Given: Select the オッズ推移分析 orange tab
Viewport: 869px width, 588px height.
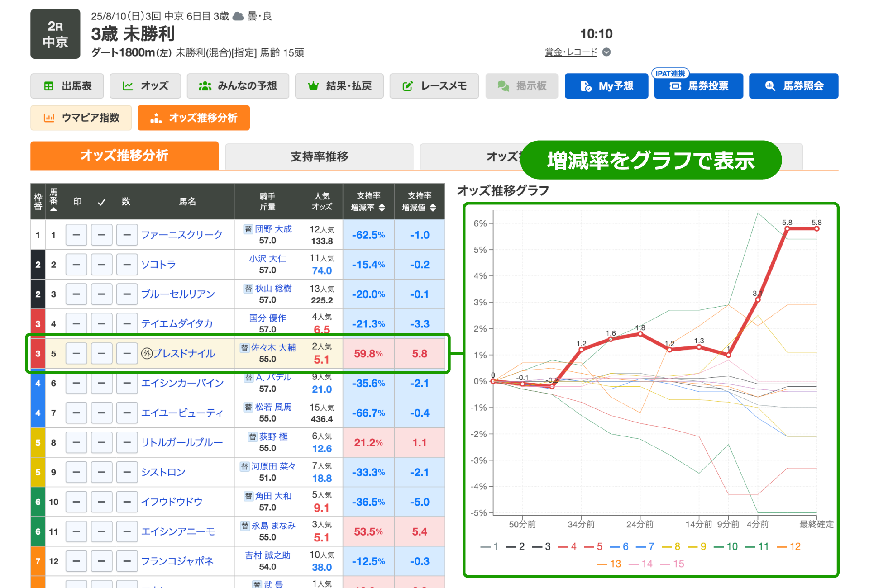Looking at the screenshot, I should [x=124, y=156].
